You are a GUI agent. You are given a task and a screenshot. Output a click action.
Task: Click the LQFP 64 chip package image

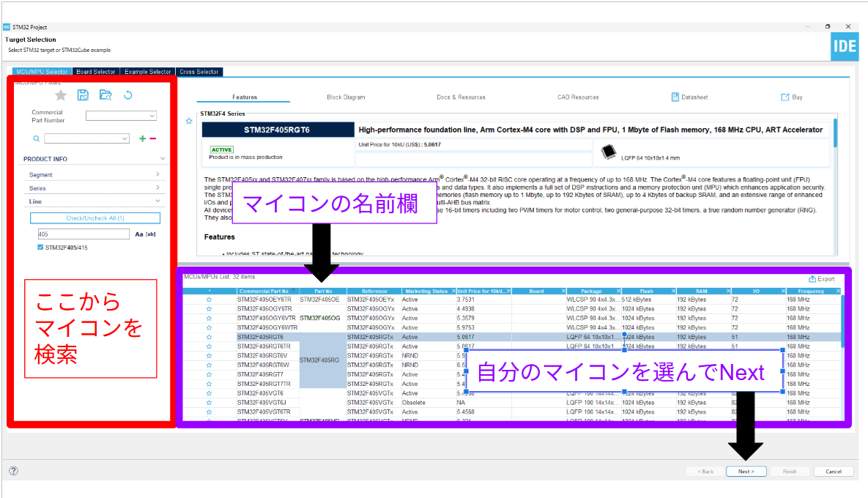[609, 152]
